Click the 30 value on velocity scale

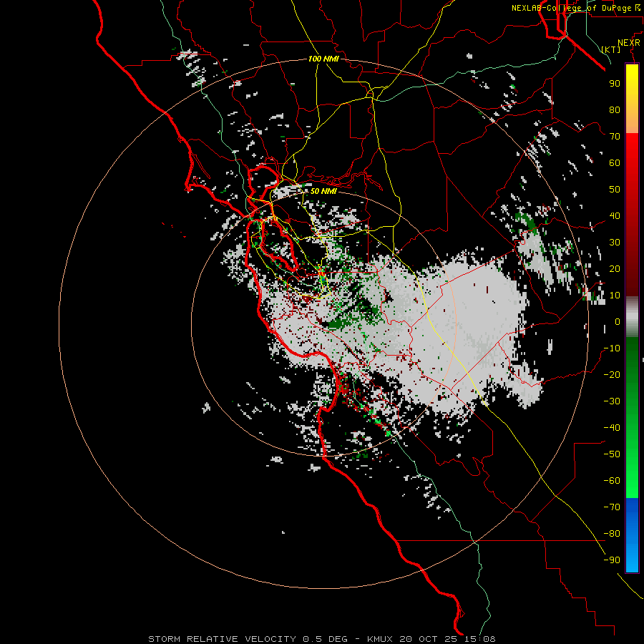click(x=615, y=243)
